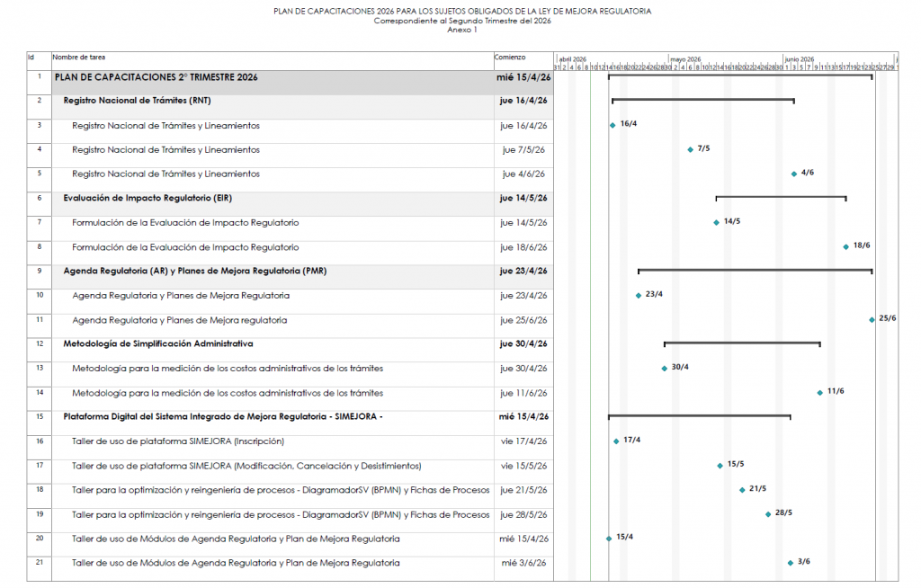Click the 'Comienzo' column header
This screenshot has width=921, height=588.
point(509,57)
